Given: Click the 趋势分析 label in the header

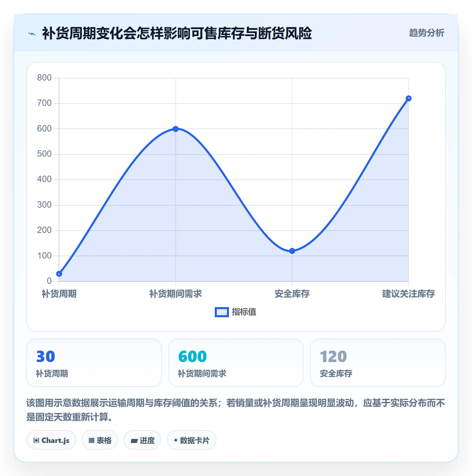Looking at the screenshot, I should 426,33.
